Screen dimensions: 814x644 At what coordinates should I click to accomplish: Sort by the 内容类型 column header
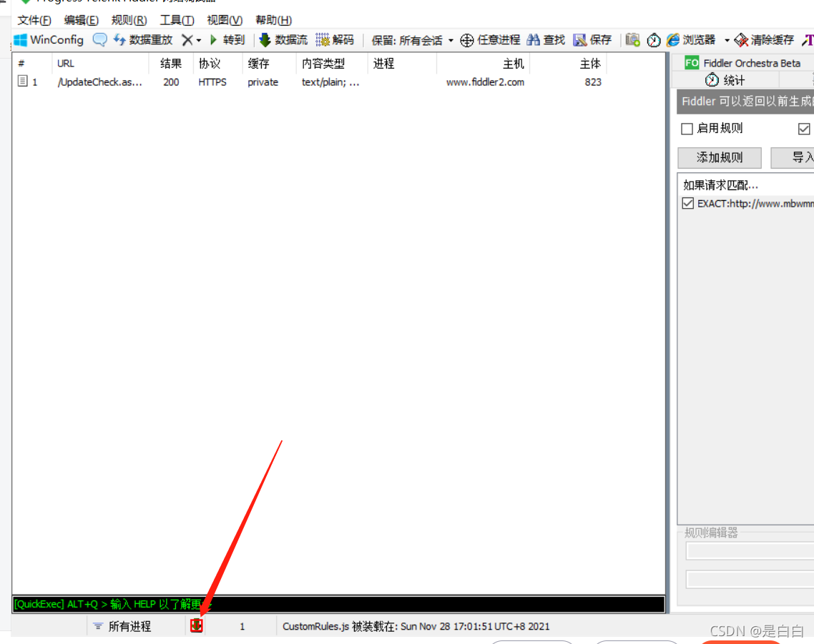click(332, 64)
